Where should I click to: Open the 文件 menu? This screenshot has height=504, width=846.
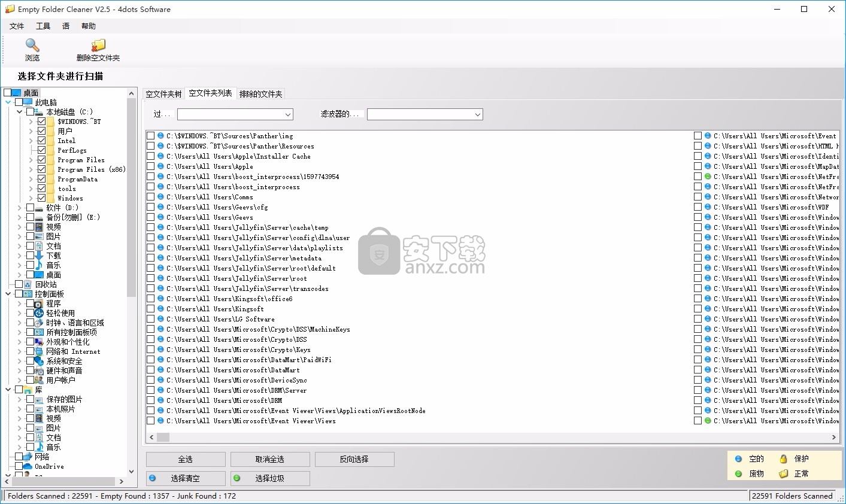pyautogui.click(x=17, y=26)
